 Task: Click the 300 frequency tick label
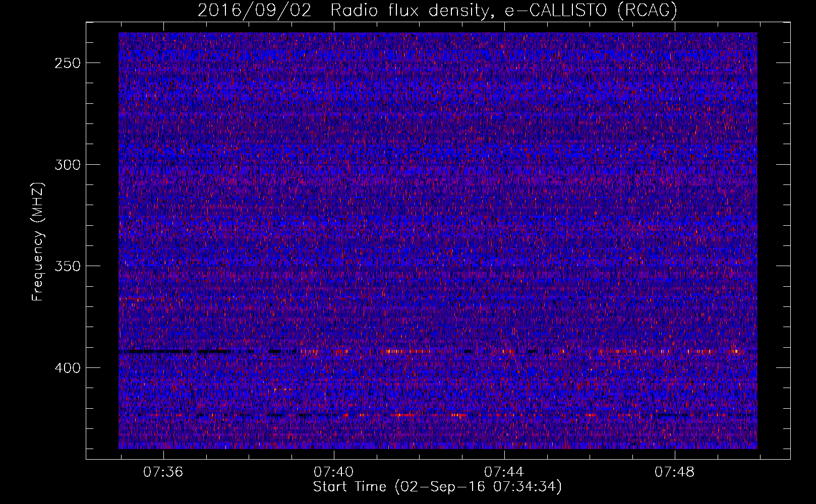(68, 165)
